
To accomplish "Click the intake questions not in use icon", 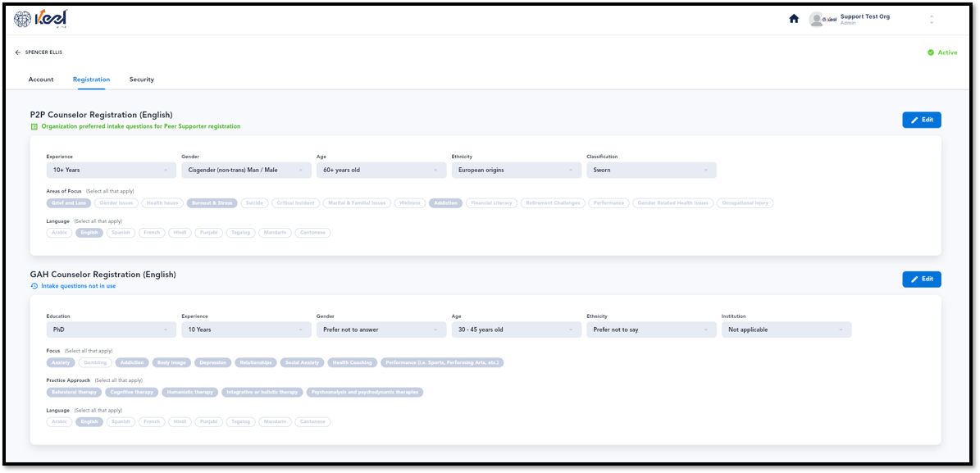I will 34,286.
